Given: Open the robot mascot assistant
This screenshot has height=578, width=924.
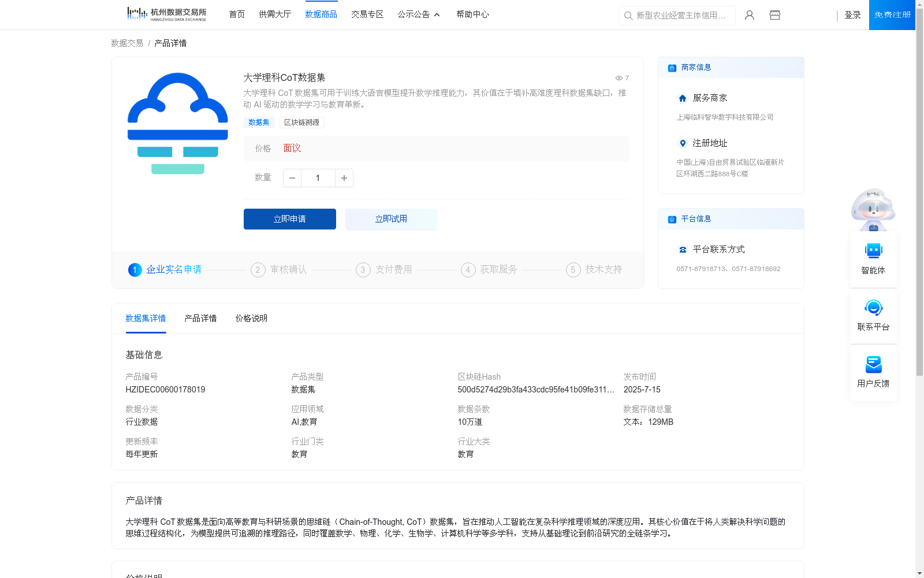Looking at the screenshot, I should (x=873, y=209).
